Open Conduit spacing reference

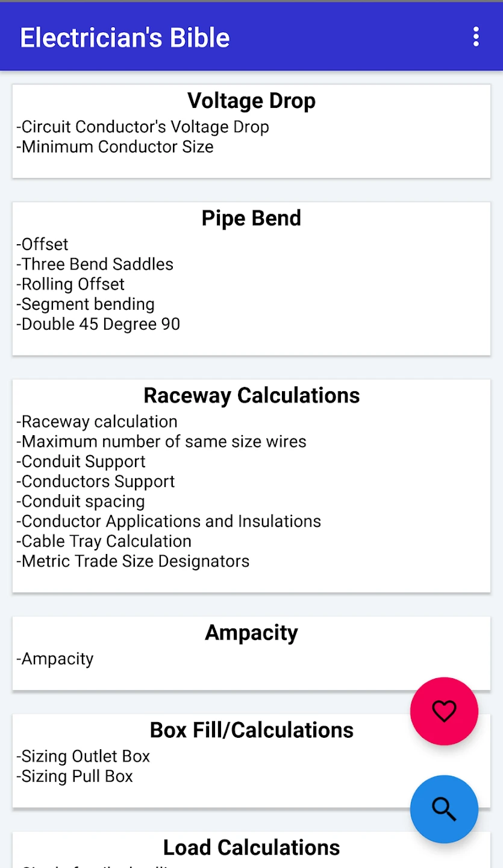(81, 502)
